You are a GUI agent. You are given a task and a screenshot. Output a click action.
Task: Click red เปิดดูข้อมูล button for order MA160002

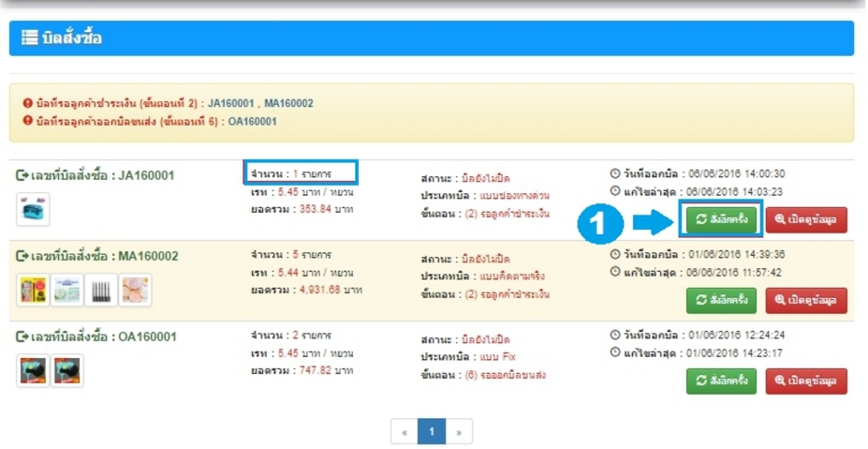(806, 301)
